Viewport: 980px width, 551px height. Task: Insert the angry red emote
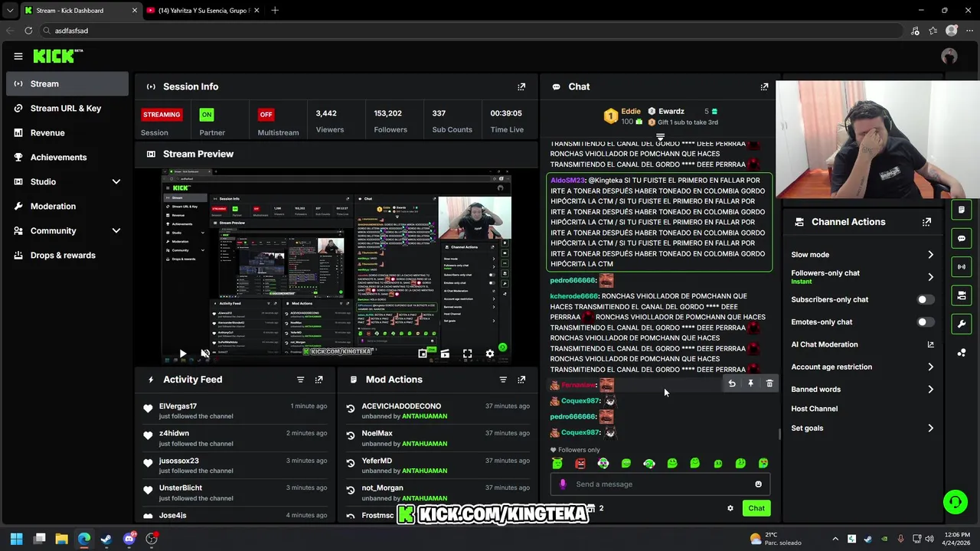580,463
